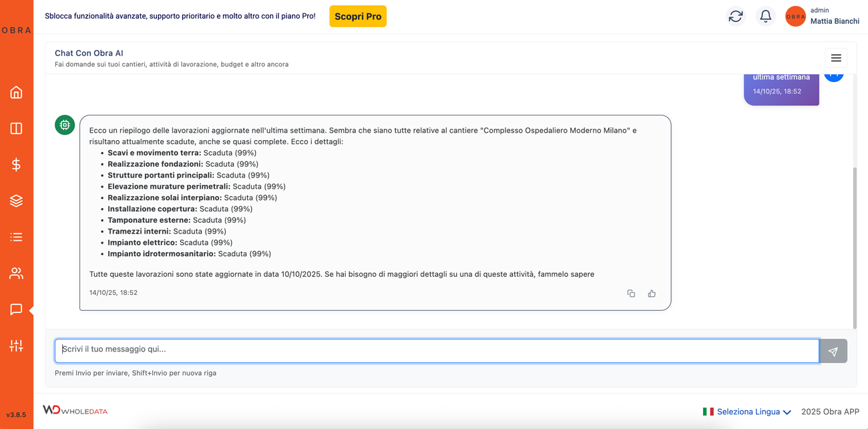Open the home dashboard sidebar icon

click(x=16, y=93)
